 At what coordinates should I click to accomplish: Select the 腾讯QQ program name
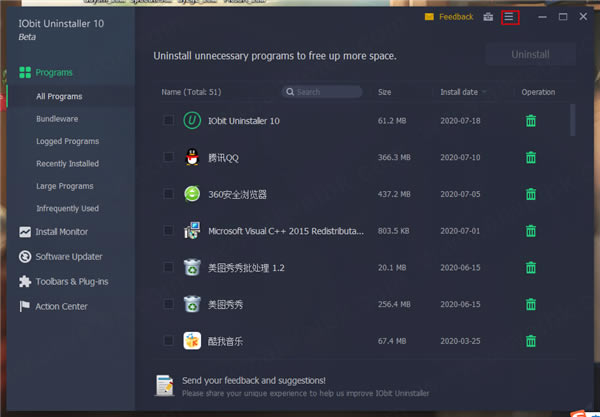(223, 158)
